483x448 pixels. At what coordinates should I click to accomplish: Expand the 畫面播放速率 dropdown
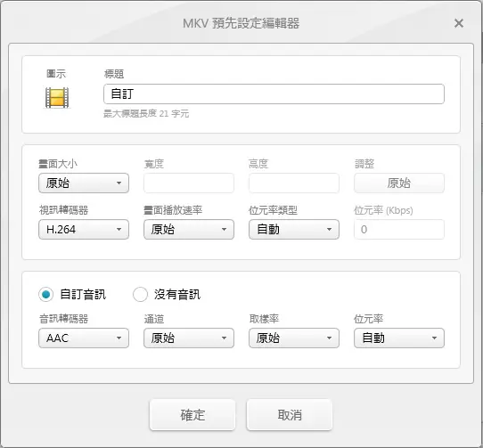(189, 230)
